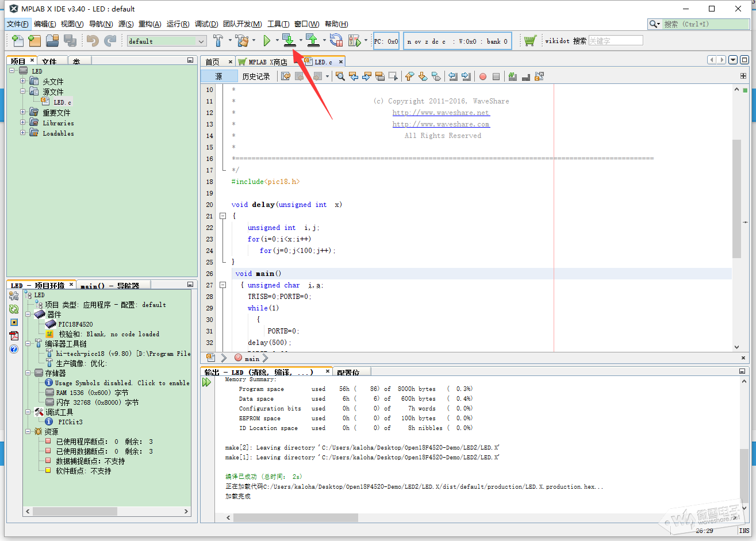Open dropdown arrow next to Build hammer
The image size is (756, 541).
point(230,40)
